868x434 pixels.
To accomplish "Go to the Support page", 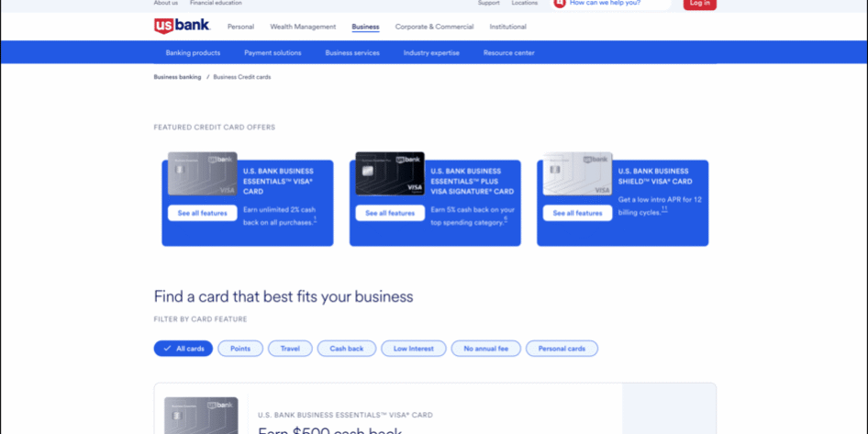I will coord(489,3).
